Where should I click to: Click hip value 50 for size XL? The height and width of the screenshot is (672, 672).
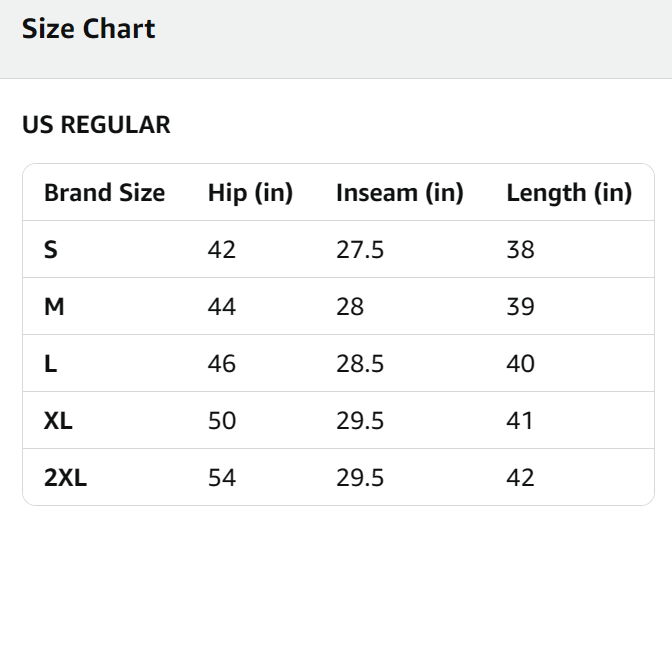coord(222,421)
